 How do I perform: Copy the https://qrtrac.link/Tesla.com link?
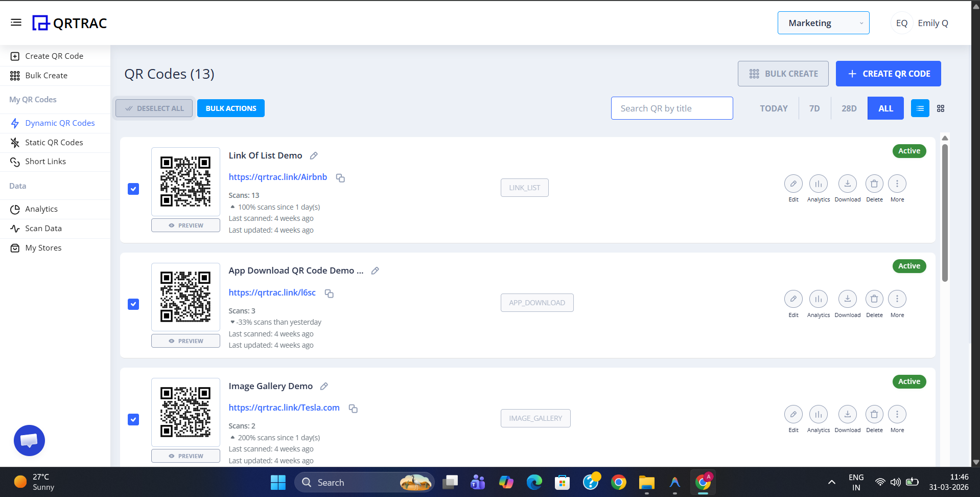tap(353, 409)
